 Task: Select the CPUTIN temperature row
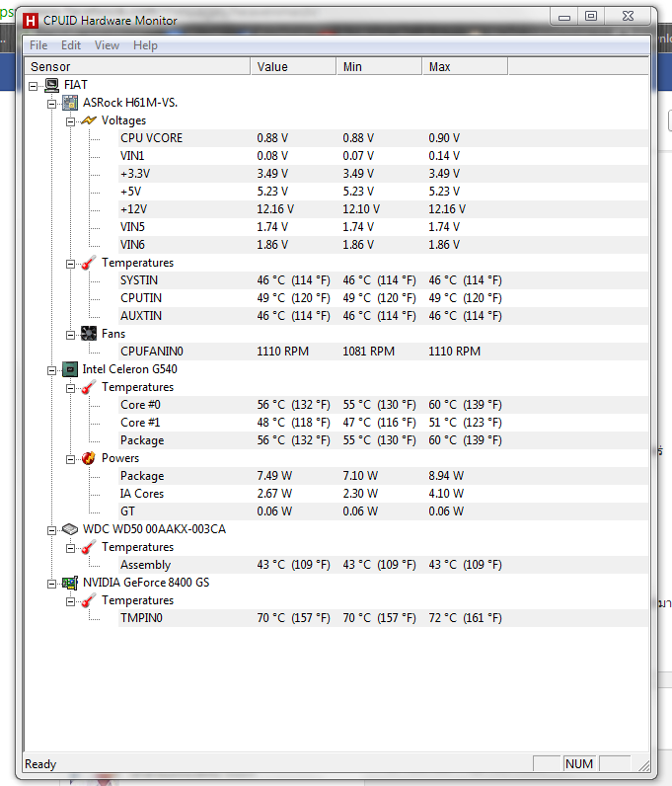coord(383,298)
